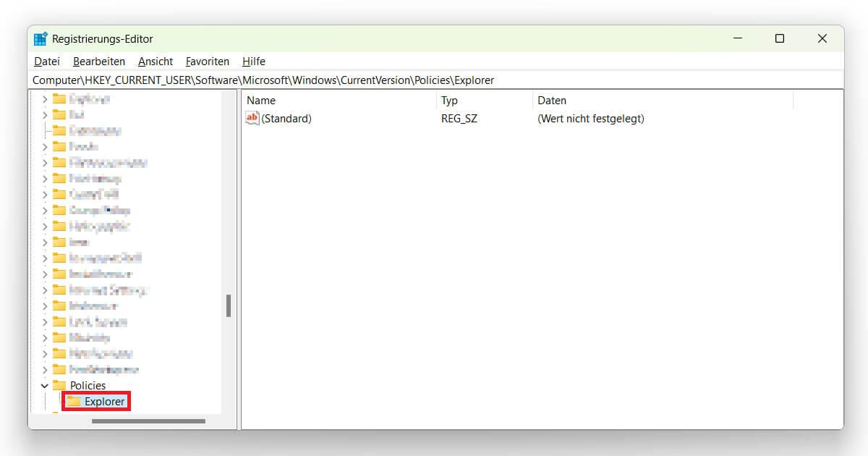Open the Bearbeiten menu

98,61
